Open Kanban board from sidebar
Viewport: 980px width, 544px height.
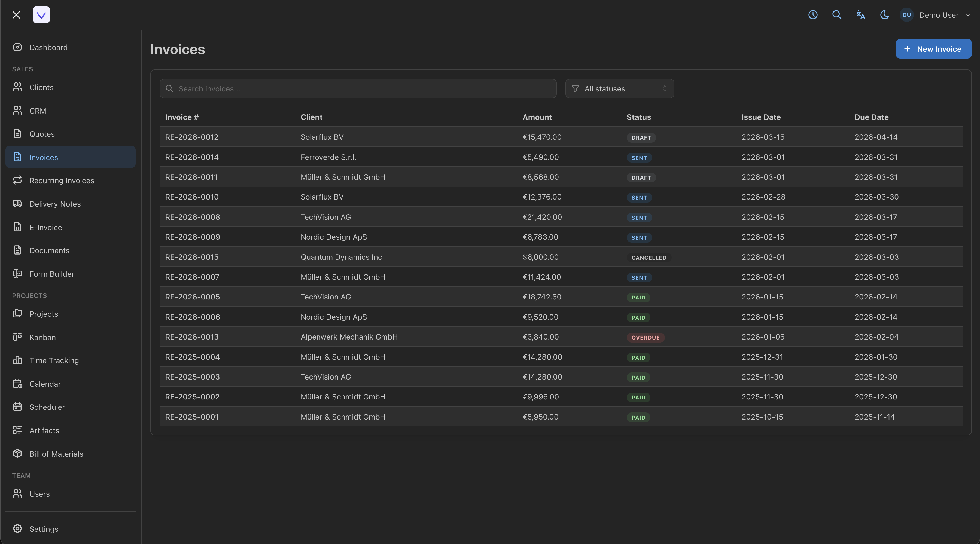point(42,337)
